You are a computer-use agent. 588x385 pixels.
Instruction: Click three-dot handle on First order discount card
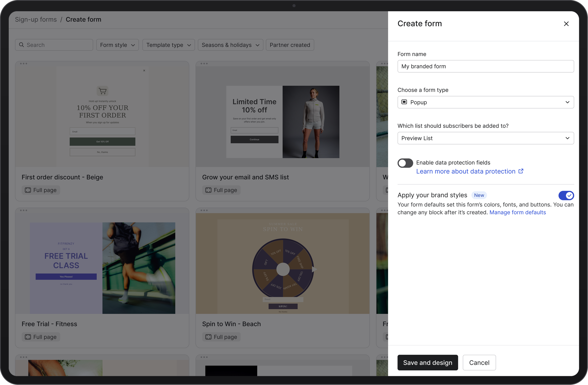24,64
